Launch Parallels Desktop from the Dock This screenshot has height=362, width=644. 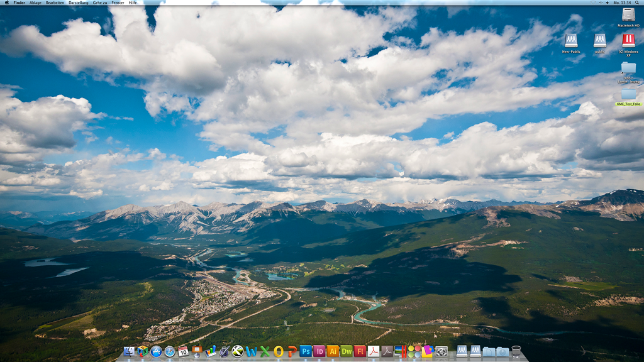pos(401,351)
